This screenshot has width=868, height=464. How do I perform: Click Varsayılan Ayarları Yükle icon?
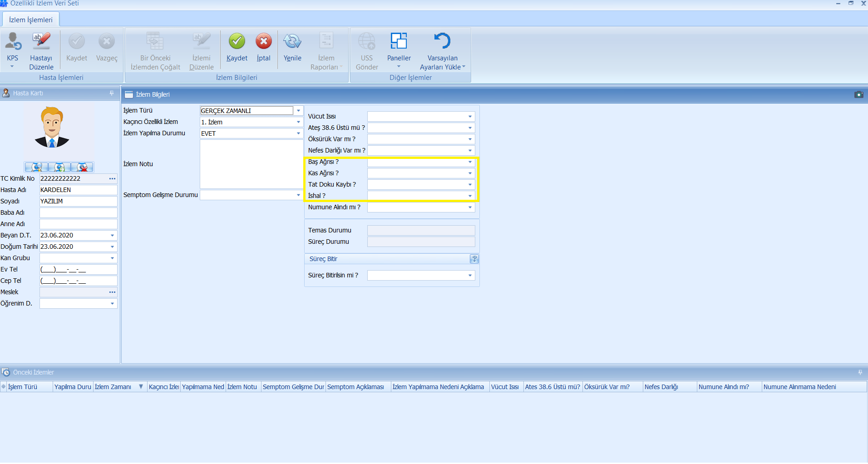442,41
